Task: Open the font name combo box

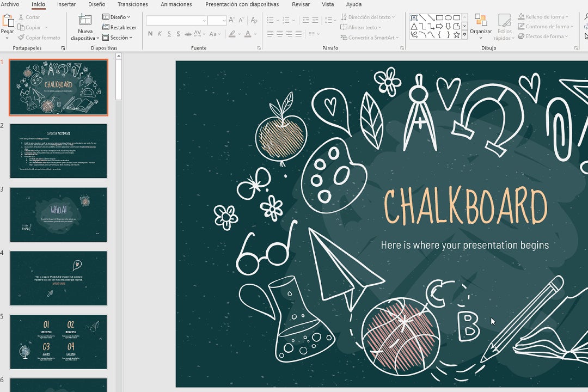Action: tap(176, 20)
